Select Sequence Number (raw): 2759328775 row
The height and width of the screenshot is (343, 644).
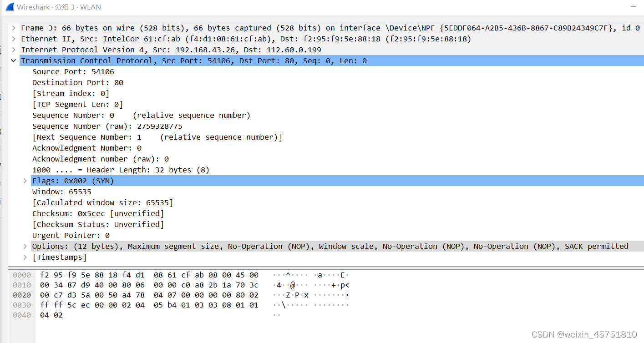pyautogui.click(x=107, y=126)
